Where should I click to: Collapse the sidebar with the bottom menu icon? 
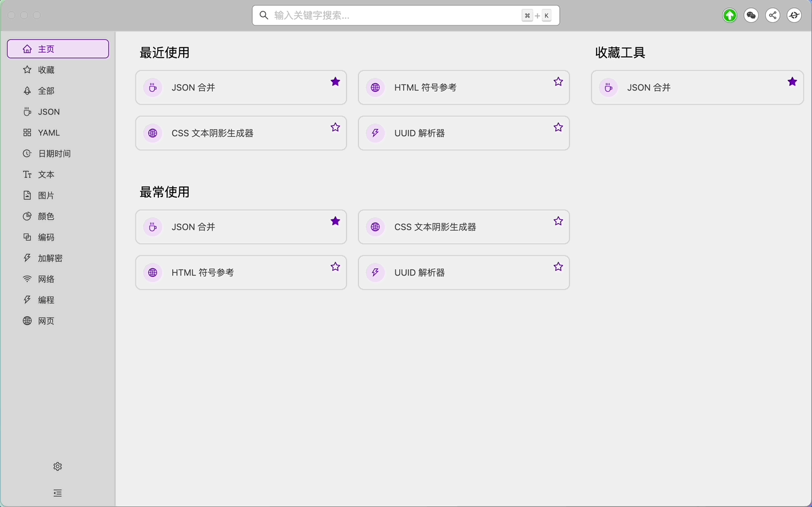[58, 493]
